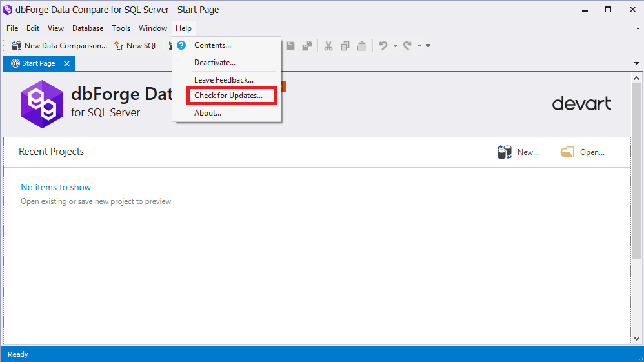Open the Redo history dropdown arrow
Image resolution: width=644 pixels, height=362 pixels.
tap(419, 46)
